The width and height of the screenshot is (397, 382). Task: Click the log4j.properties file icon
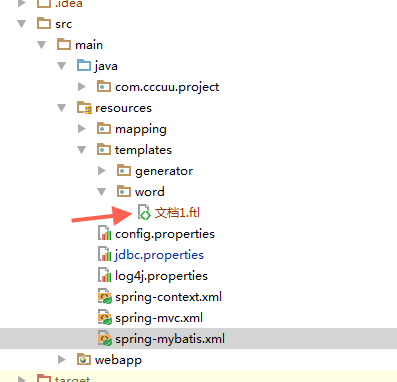104,275
